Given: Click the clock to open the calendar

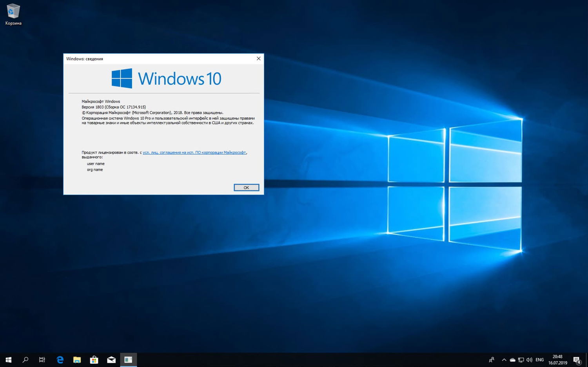Looking at the screenshot, I should pyautogui.click(x=557, y=359).
